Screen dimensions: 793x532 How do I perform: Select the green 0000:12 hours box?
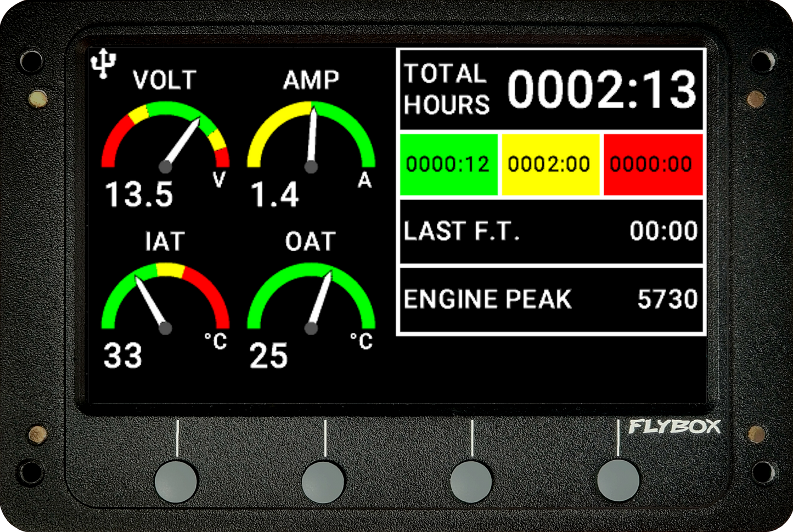pyautogui.click(x=448, y=164)
